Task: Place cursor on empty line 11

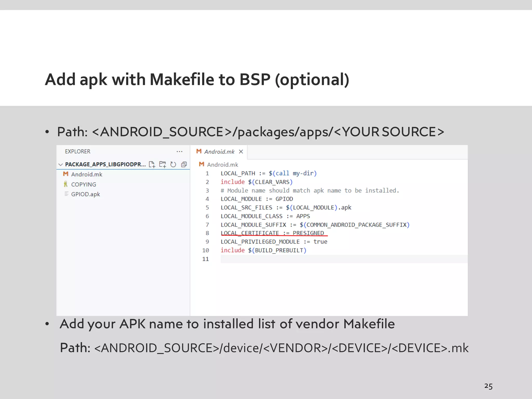Action: 344,259
